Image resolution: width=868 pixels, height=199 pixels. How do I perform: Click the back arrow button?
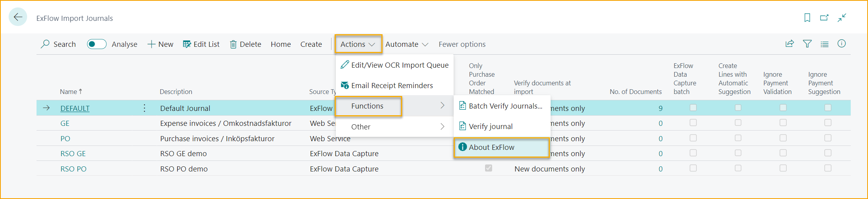18,17
